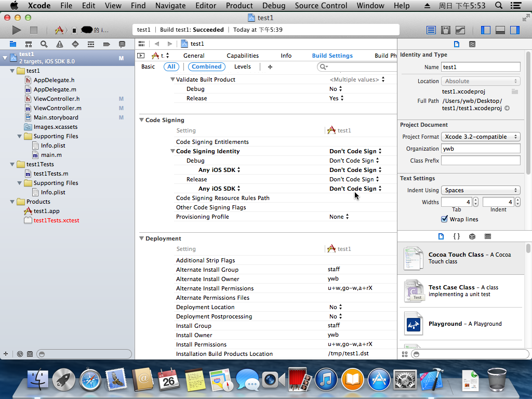Choose the project folder location icon
Image resolution: width=532 pixels, height=399 pixels.
coord(515,91)
